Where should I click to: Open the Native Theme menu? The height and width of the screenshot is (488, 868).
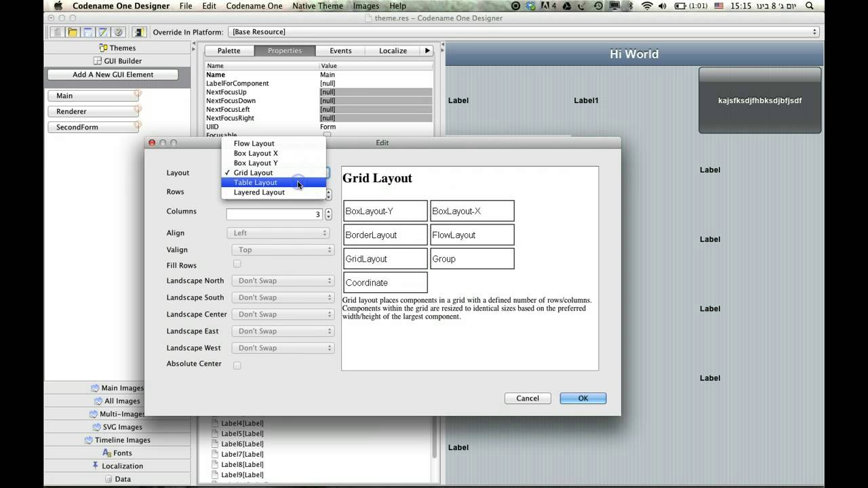pyautogui.click(x=317, y=6)
